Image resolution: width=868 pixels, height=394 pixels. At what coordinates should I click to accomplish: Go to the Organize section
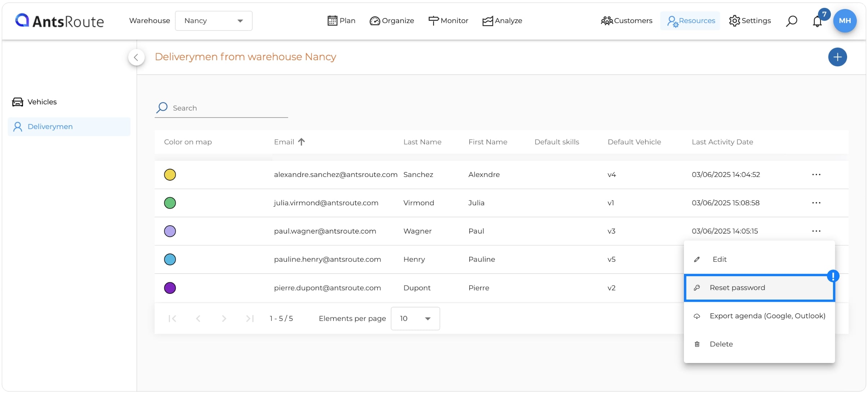pyautogui.click(x=392, y=21)
